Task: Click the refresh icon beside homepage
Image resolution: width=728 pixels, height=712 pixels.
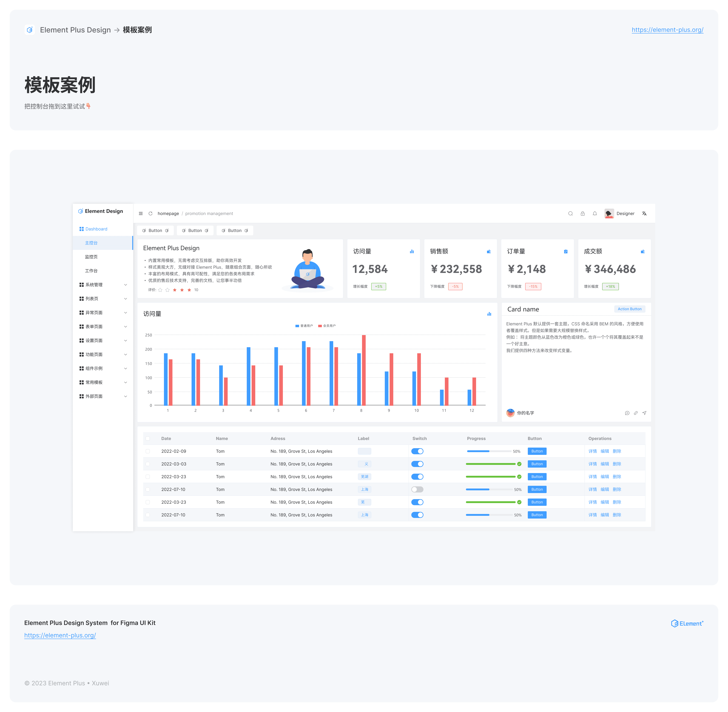Action: point(150,213)
